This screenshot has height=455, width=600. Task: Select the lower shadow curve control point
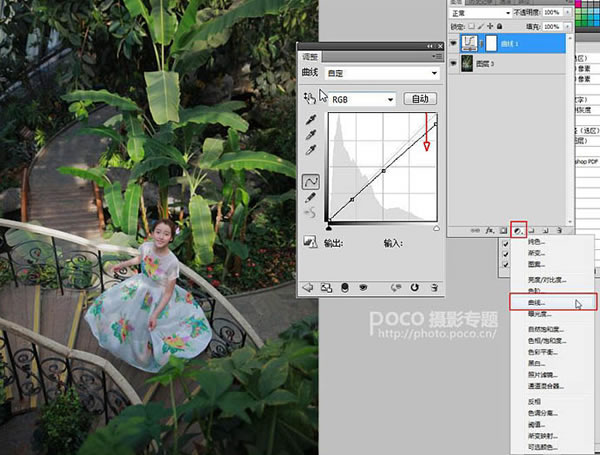(352, 199)
